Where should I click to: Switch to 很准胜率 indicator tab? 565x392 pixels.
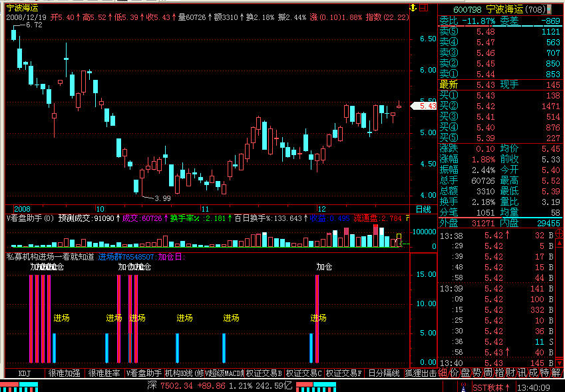(x=104, y=373)
